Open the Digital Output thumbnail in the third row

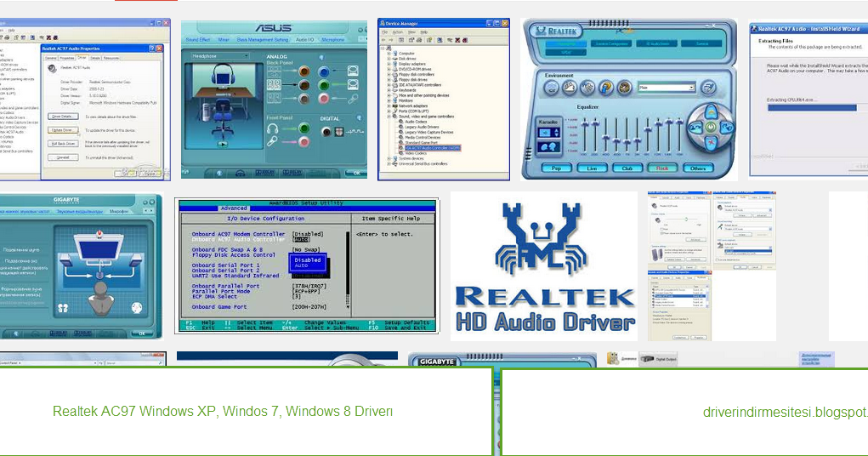[x=721, y=360]
